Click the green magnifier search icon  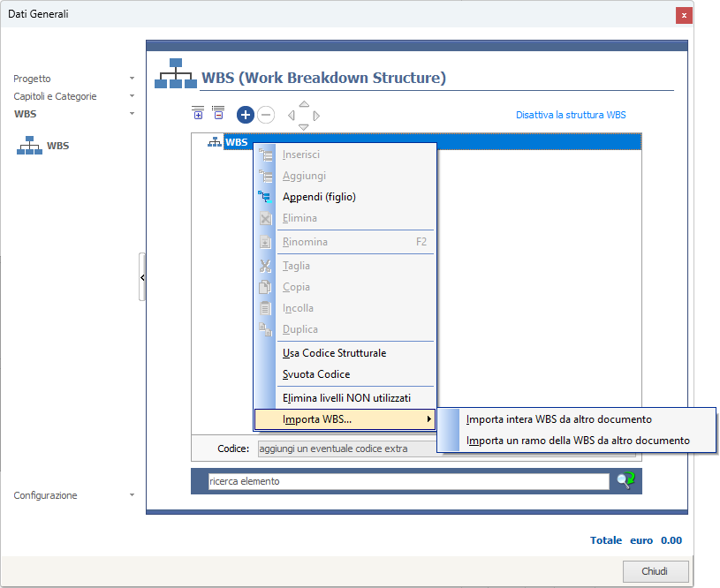625,480
